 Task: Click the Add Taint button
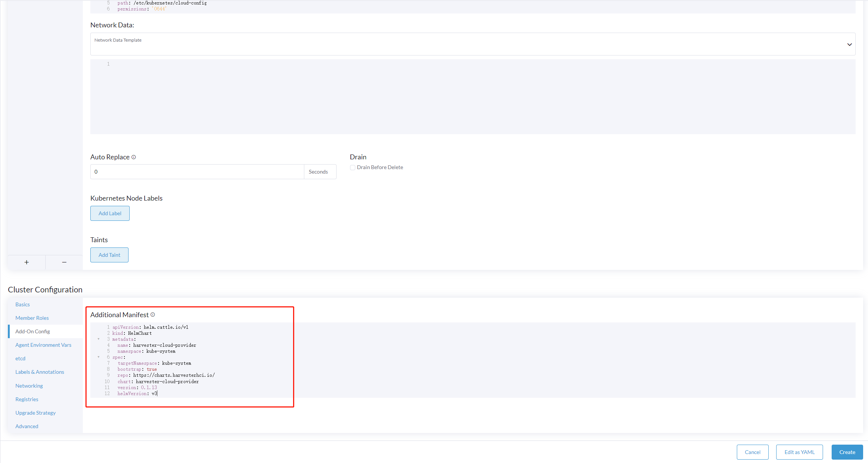[x=109, y=255]
